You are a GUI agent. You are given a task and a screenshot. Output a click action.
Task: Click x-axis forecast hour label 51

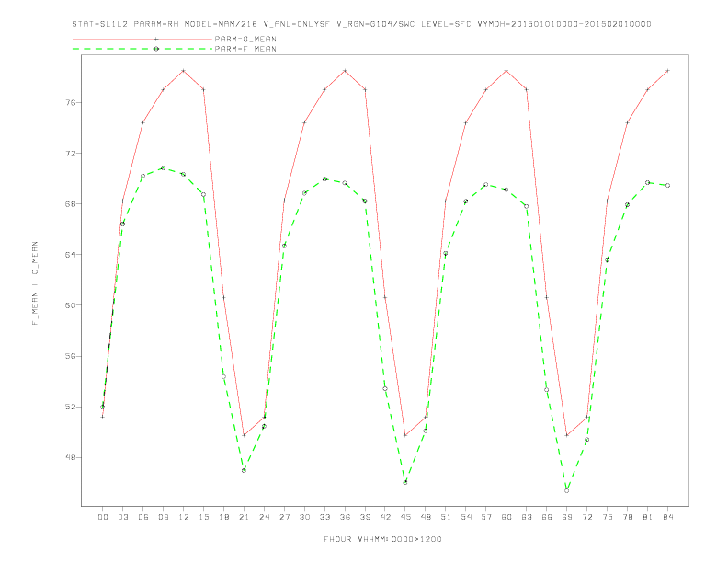(x=446, y=517)
